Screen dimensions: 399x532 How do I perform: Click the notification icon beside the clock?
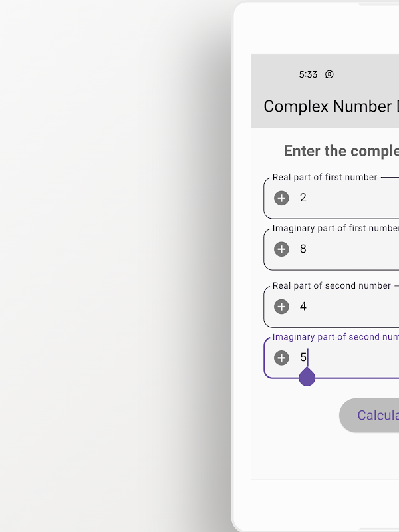pos(329,74)
